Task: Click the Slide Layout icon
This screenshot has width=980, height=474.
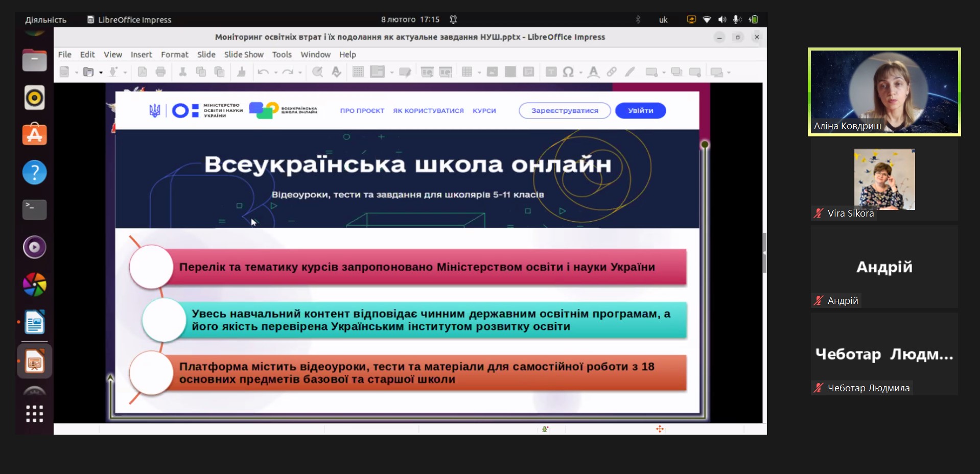Action: point(717,72)
